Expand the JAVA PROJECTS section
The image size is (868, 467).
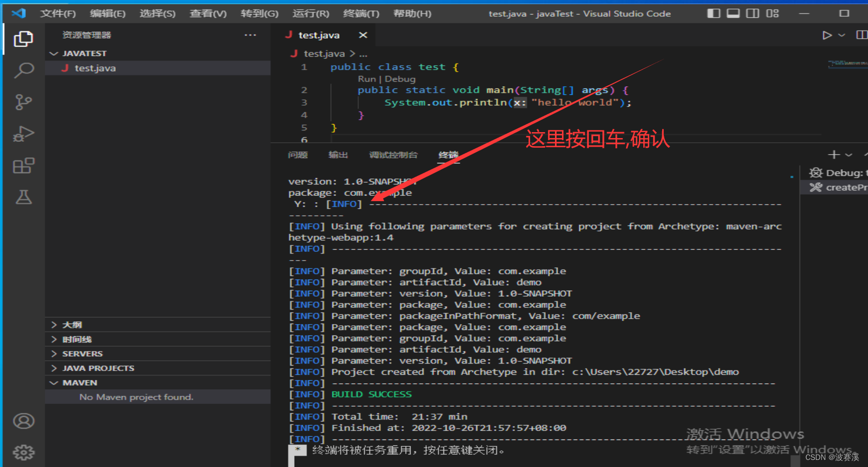pos(158,368)
